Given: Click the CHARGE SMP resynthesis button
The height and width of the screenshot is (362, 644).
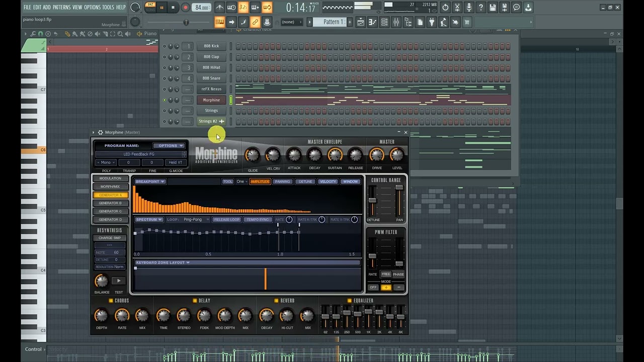Looking at the screenshot, I should (110, 238).
